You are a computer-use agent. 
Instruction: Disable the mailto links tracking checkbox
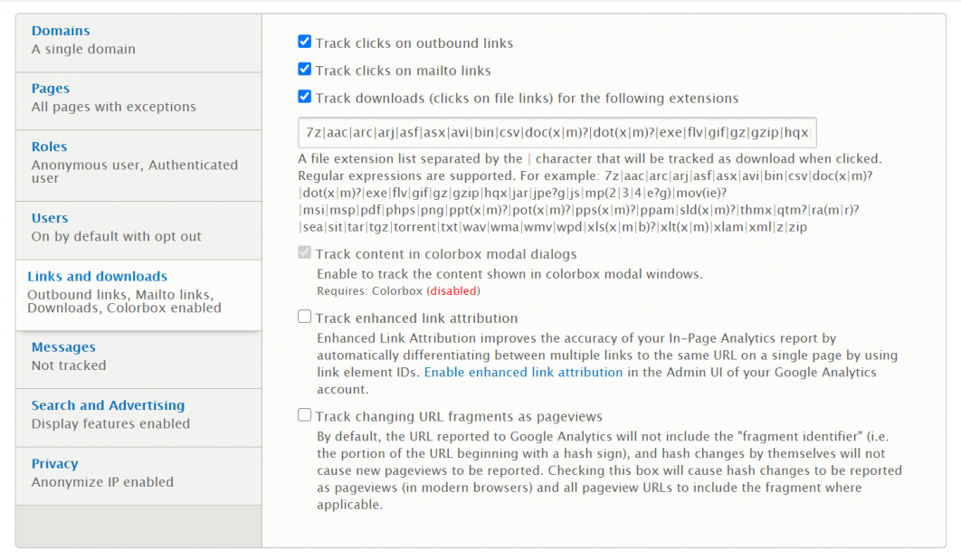[305, 70]
